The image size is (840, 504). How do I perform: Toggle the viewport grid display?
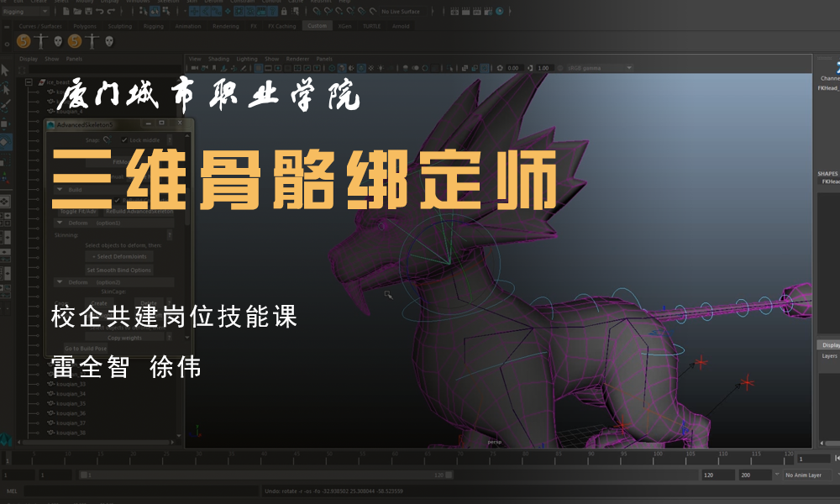[259, 68]
